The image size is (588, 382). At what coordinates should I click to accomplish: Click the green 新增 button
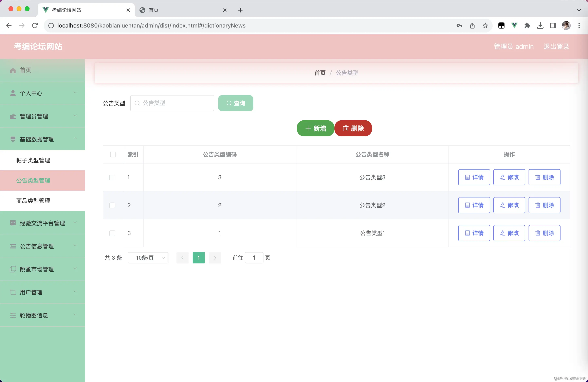pyautogui.click(x=315, y=128)
